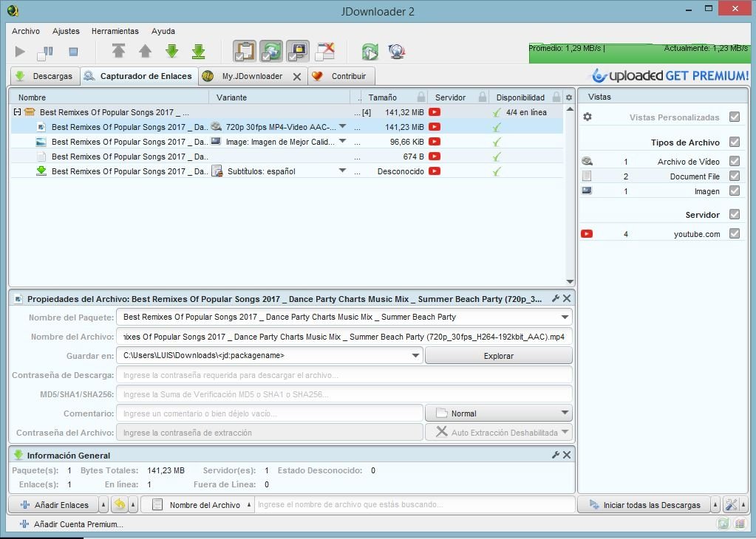Start all downloads with the play icon
Viewport: 756px width, 539px height.
(20, 52)
